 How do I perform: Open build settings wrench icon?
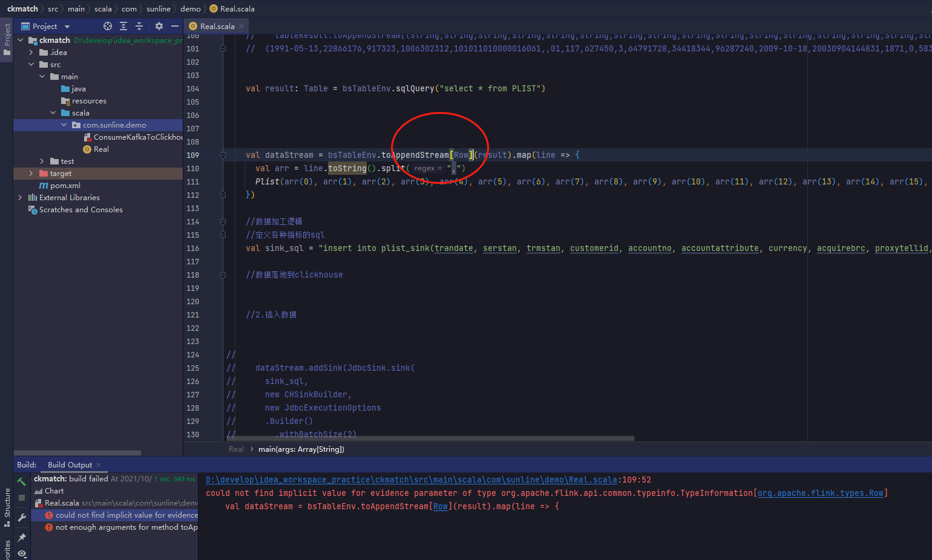(22, 517)
